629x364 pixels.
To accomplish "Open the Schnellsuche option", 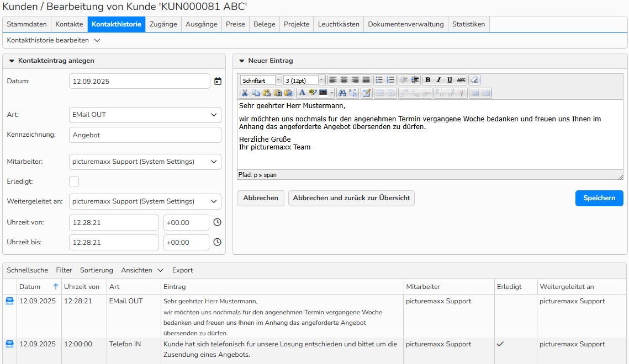I will coord(27,270).
